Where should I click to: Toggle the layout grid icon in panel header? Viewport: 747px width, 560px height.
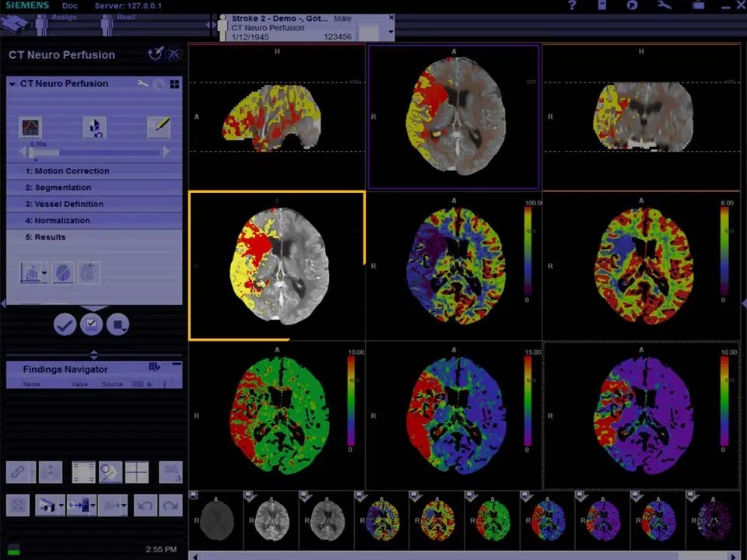tap(174, 84)
